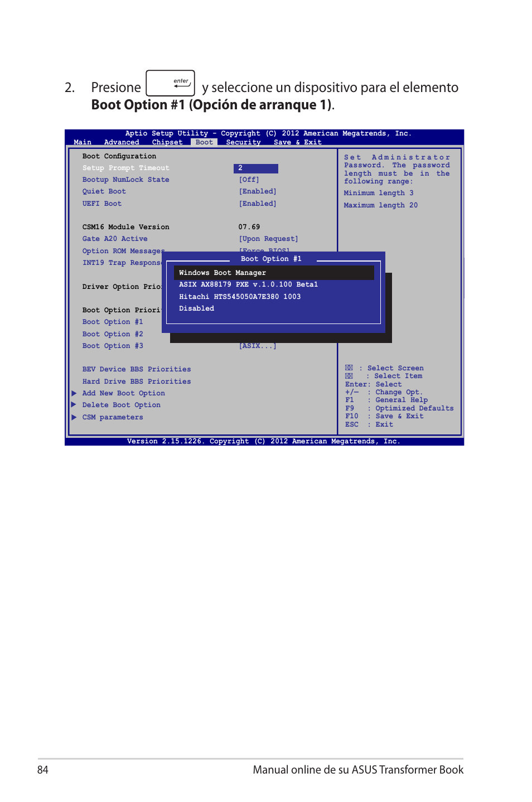Click arrow beside Delete Boot Option

74,405
